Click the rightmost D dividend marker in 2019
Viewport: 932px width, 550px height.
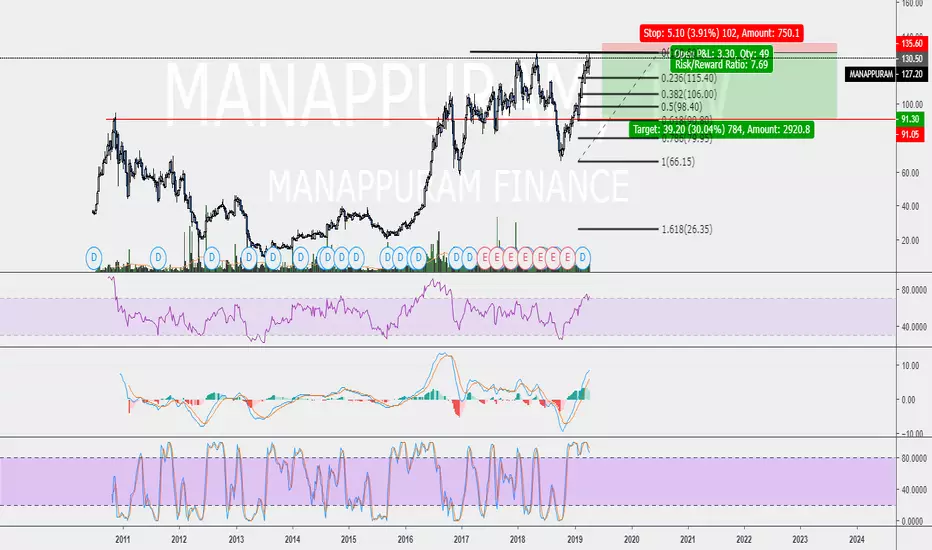tap(582, 258)
